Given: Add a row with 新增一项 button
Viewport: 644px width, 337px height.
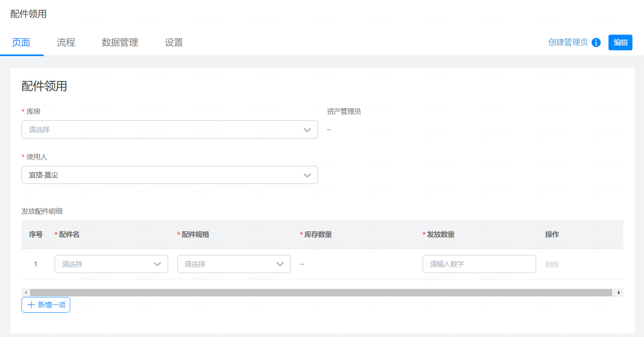Looking at the screenshot, I should tap(46, 305).
